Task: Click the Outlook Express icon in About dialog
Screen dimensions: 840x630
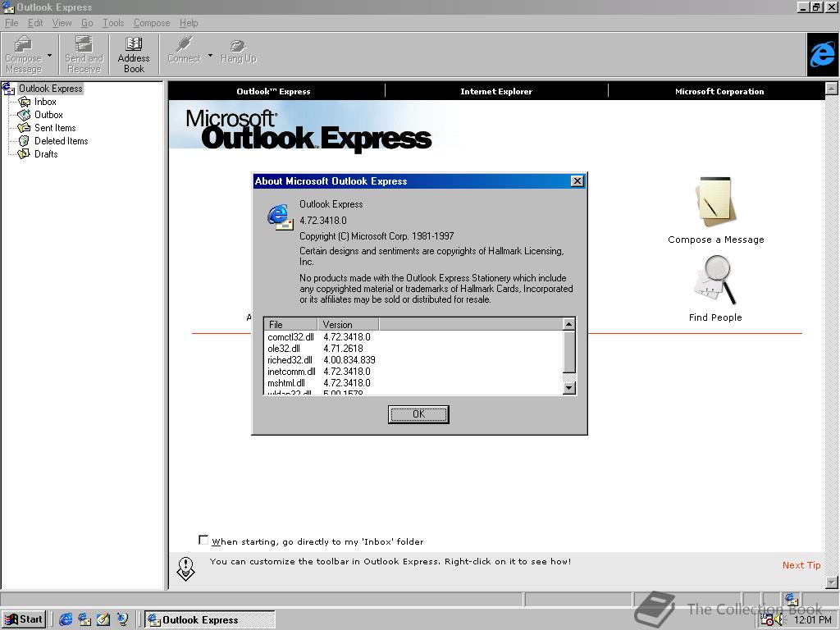Action: (x=281, y=217)
